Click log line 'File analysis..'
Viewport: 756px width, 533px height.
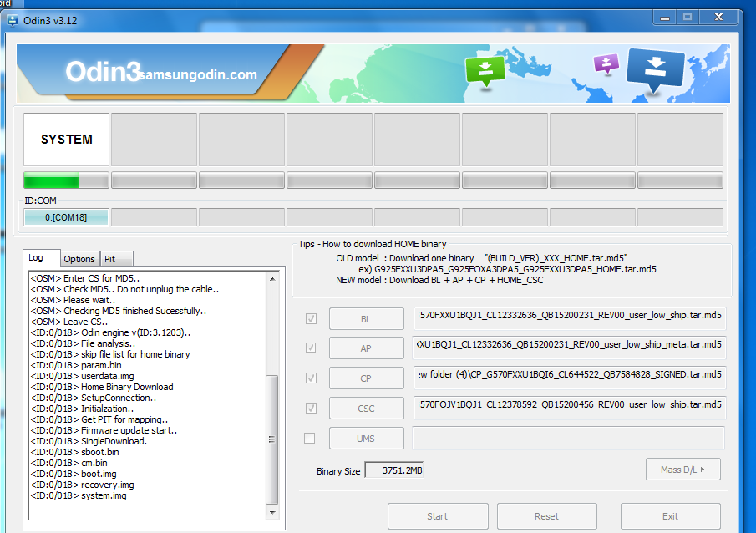[x=83, y=343]
